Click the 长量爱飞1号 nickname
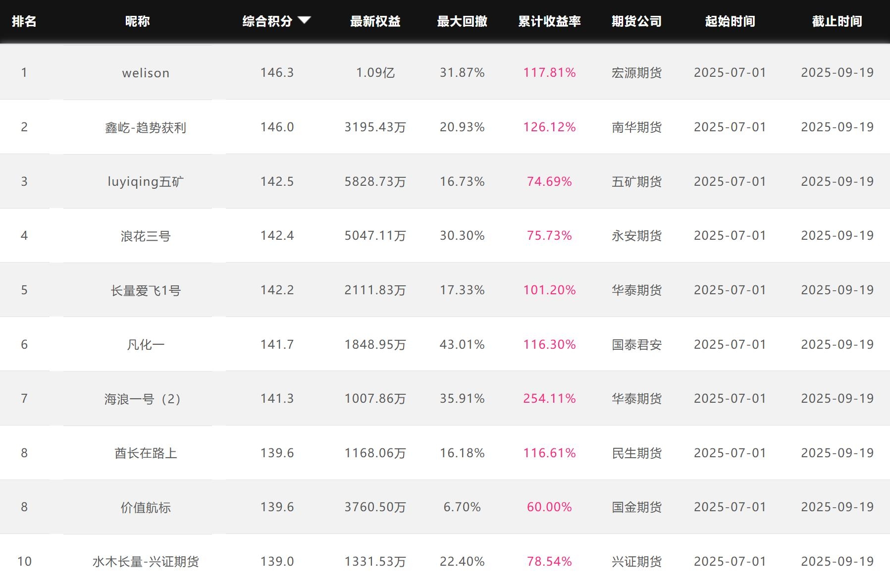This screenshot has width=890, height=588. click(146, 291)
